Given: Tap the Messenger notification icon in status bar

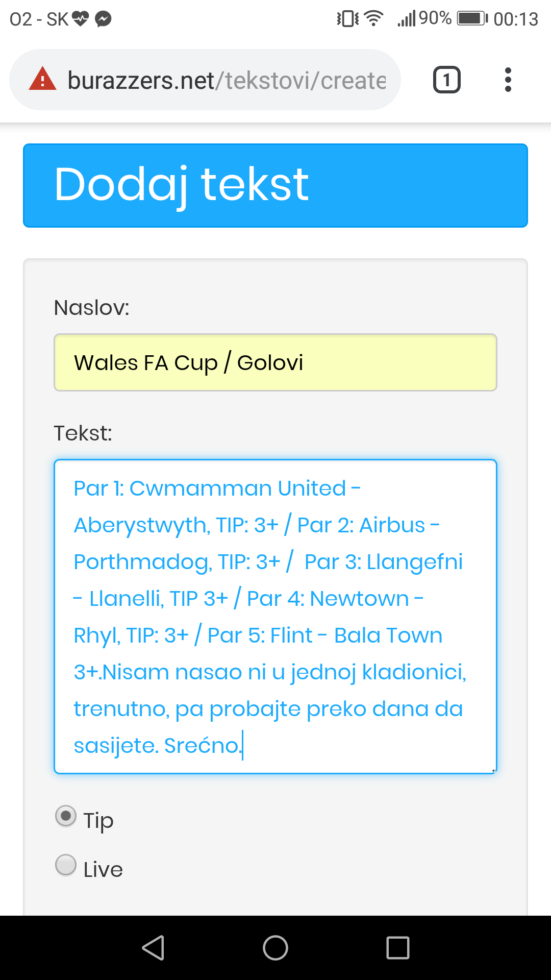Looking at the screenshot, I should (104, 19).
